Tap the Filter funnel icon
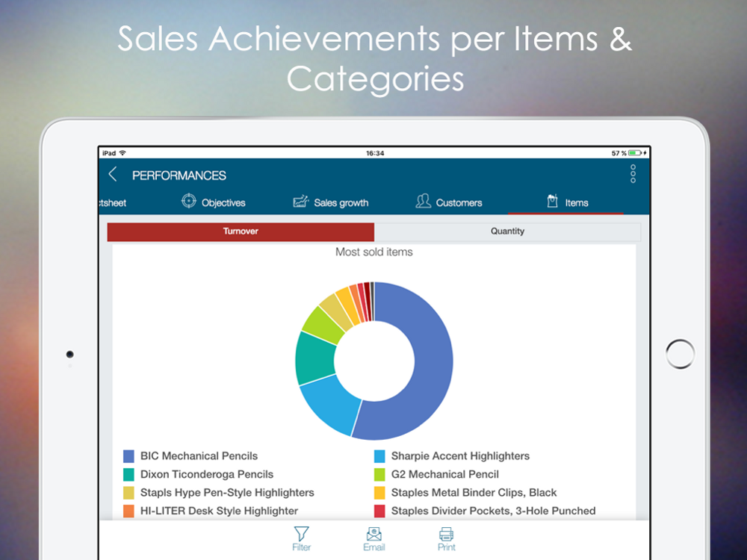The image size is (747, 560). point(301,533)
